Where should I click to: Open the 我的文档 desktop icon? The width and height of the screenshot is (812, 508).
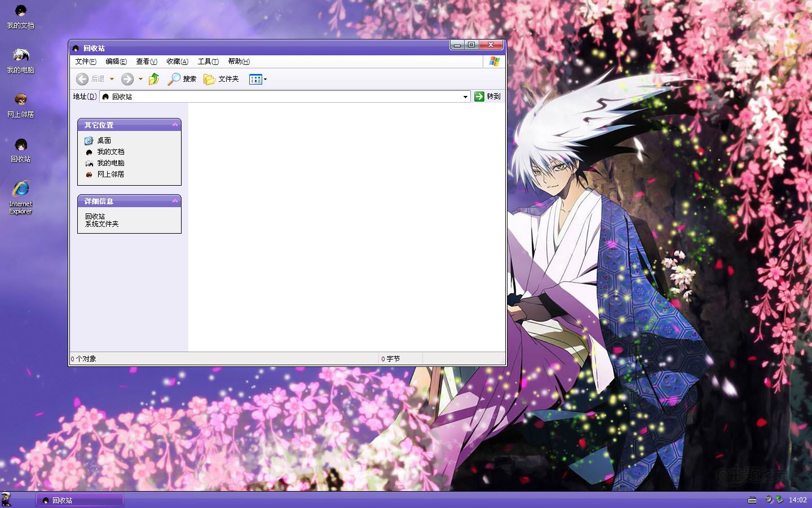(x=20, y=17)
